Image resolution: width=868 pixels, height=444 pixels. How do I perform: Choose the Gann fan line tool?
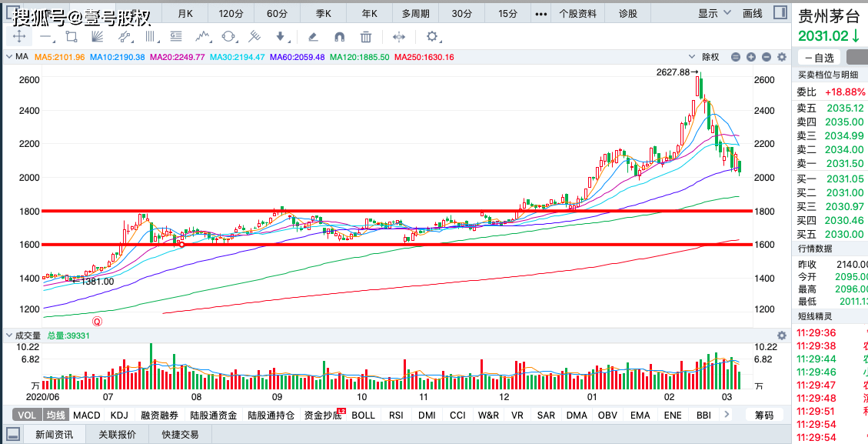97,37
